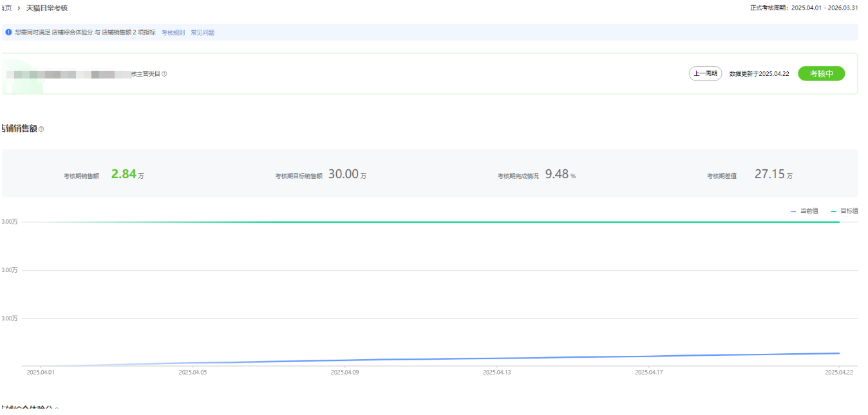
Task: Select 天猫日常考核 breadcrumb item
Action: (46, 8)
